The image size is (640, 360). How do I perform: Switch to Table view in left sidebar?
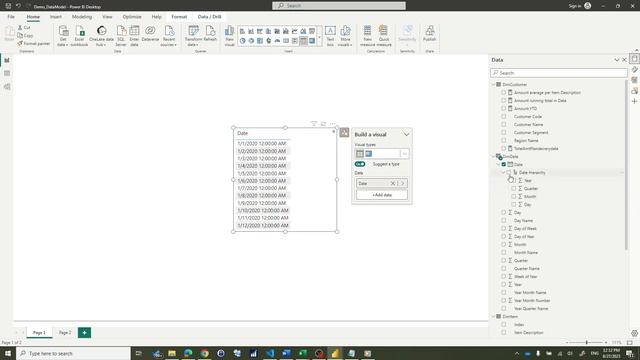tap(7, 73)
